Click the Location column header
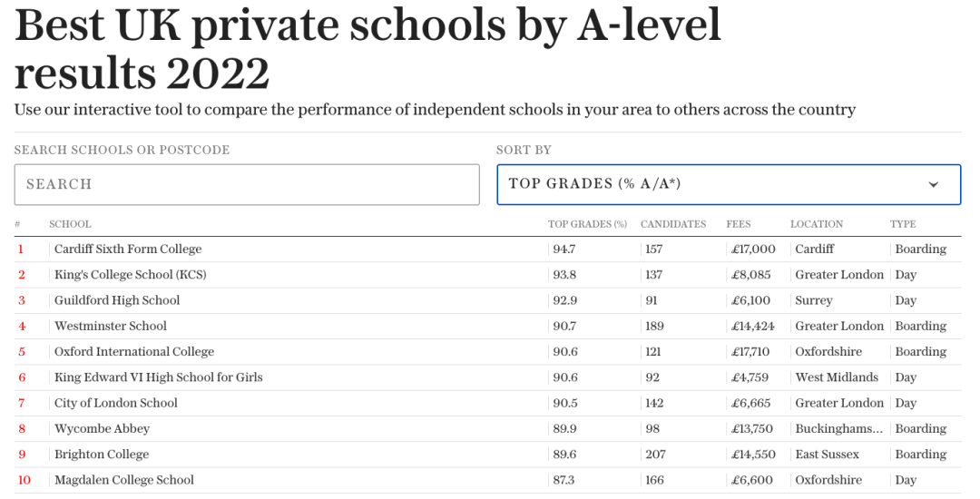Image resolution: width=980 pixels, height=499 pixels. pyautogui.click(x=816, y=224)
